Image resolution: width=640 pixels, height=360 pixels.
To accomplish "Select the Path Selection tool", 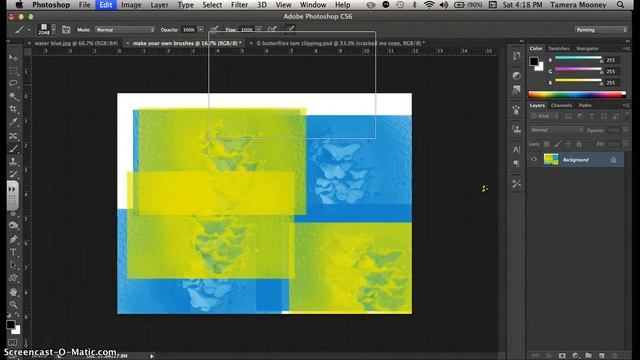I will tap(13, 265).
